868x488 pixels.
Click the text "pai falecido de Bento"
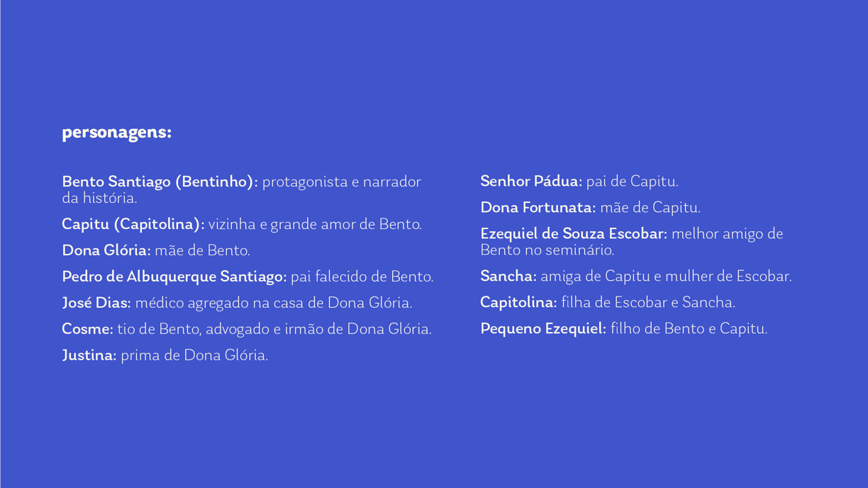[x=362, y=277]
